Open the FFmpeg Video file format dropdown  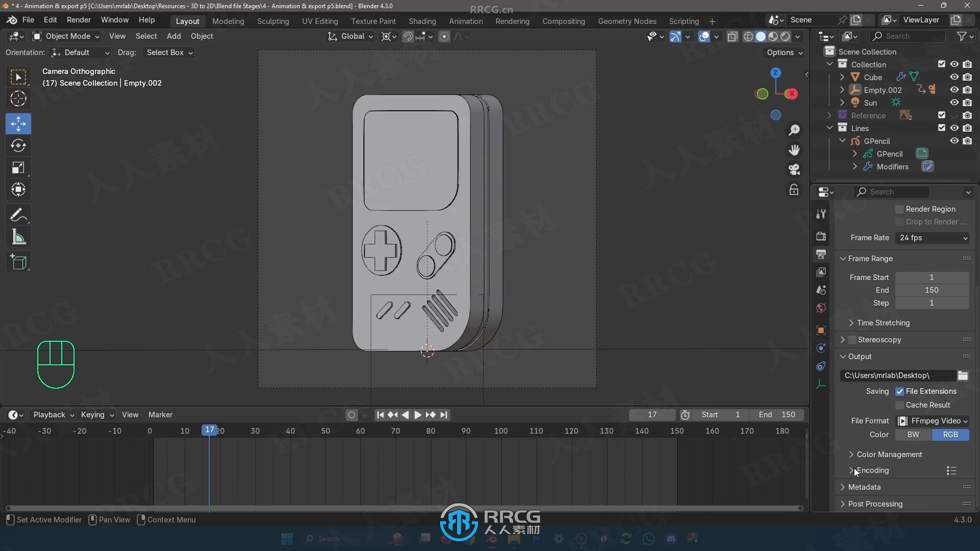click(932, 421)
